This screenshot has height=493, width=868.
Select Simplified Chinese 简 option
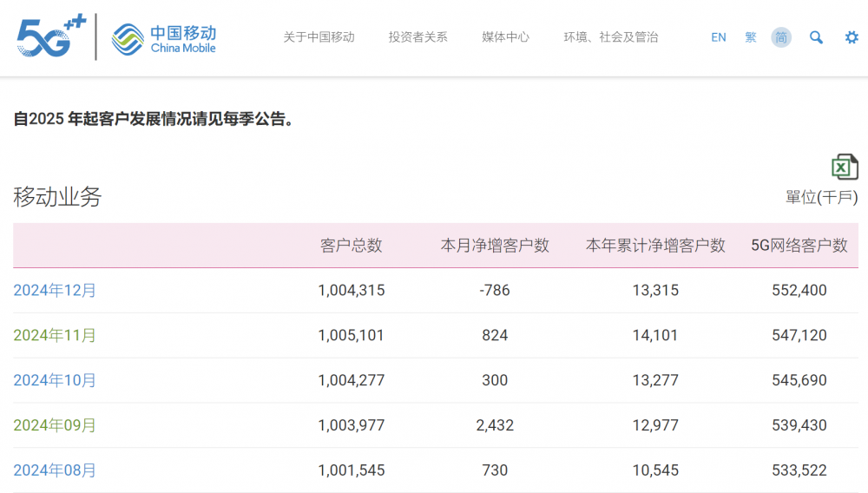click(781, 37)
